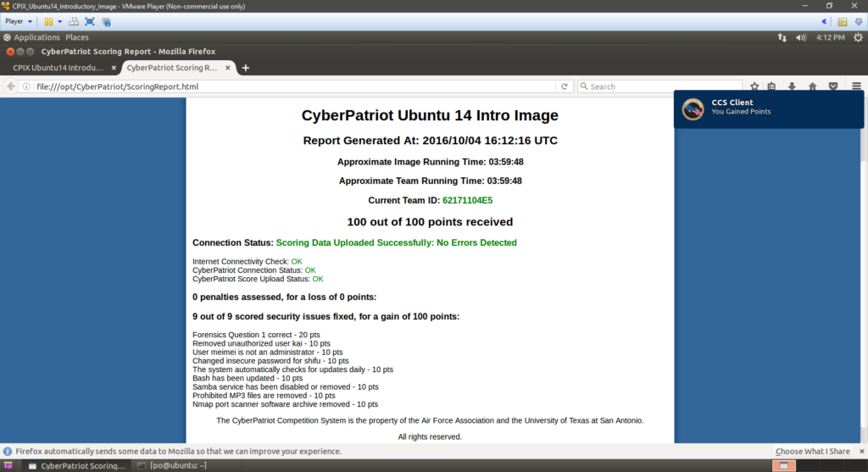Click the Prohibited MP3 files are removed line
This screenshot has height=472, width=868.
pos(264,396)
